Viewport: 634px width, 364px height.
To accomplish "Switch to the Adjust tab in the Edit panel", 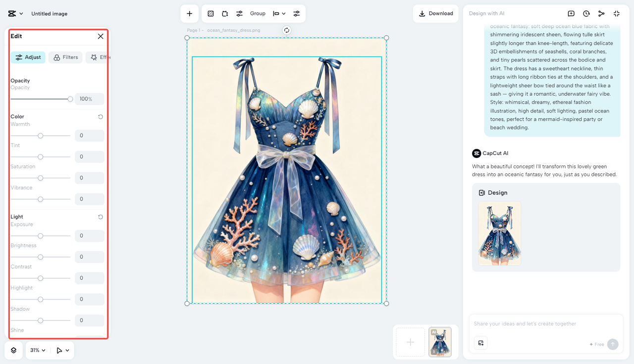I will click(x=28, y=57).
